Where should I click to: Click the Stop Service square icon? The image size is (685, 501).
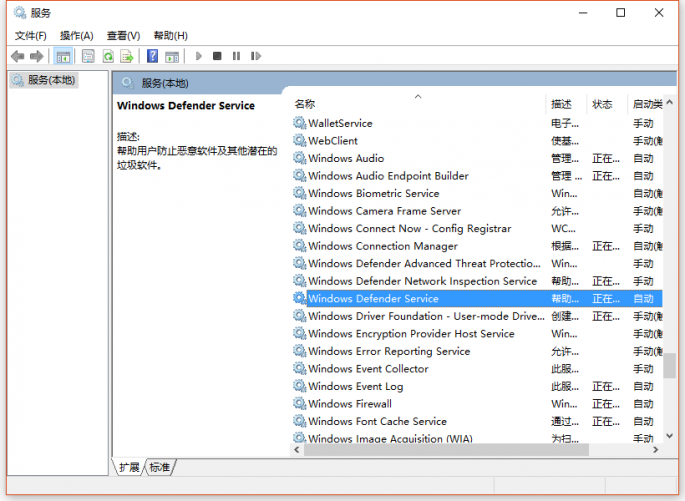(x=217, y=56)
